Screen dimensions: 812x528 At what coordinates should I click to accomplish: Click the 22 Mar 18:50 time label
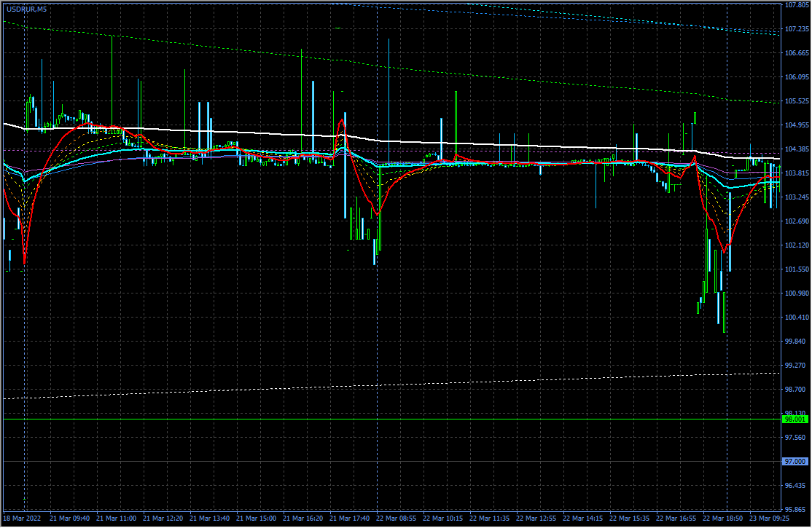coord(723,519)
